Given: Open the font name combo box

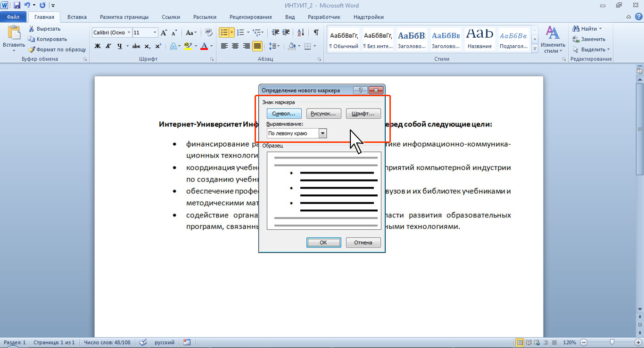Looking at the screenshot, I should pyautogui.click(x=112, y=33).
